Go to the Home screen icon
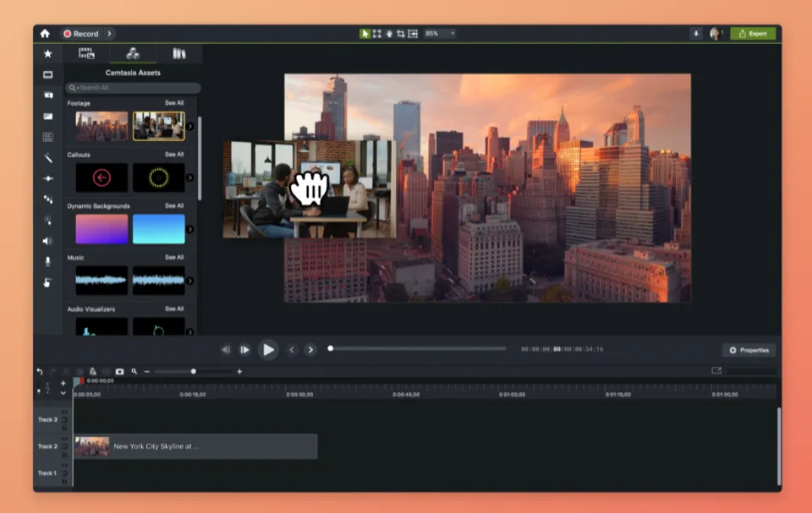The image size is (812, 513). [45, 34]
